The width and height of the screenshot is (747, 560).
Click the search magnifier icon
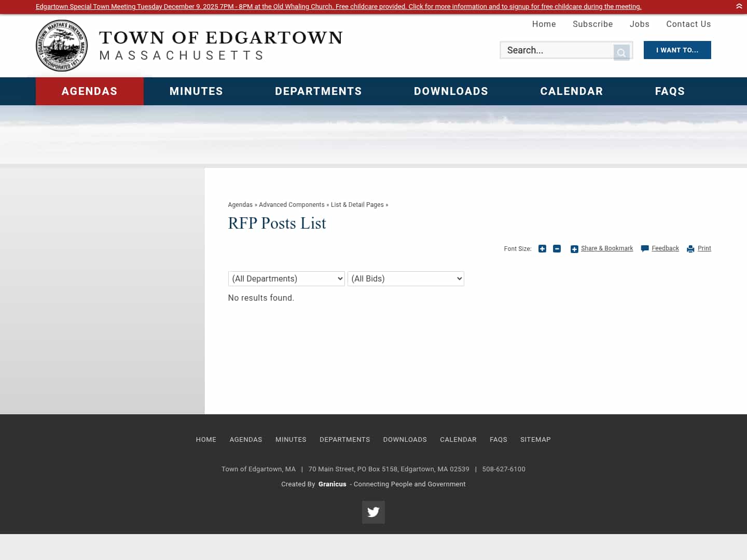point(621,52)
